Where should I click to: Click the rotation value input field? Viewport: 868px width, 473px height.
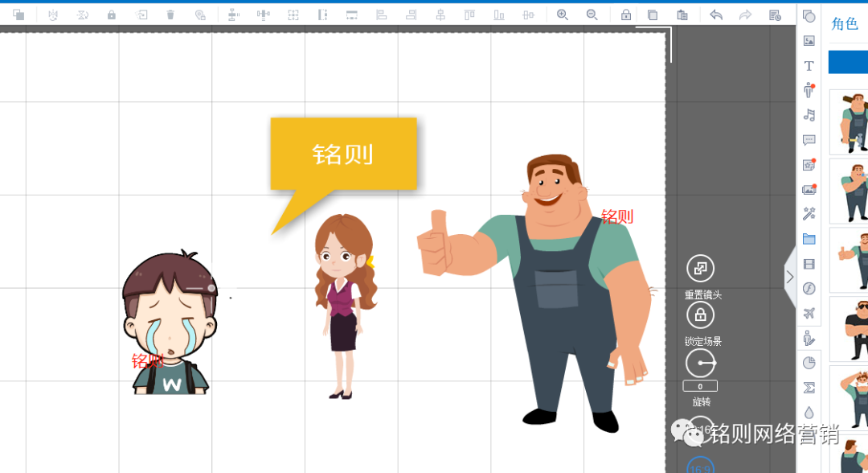point(700,386)
